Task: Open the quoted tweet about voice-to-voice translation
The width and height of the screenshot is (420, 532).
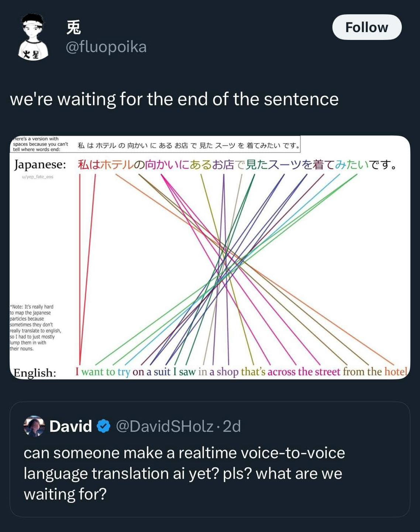Action: [x=210, y=474]
